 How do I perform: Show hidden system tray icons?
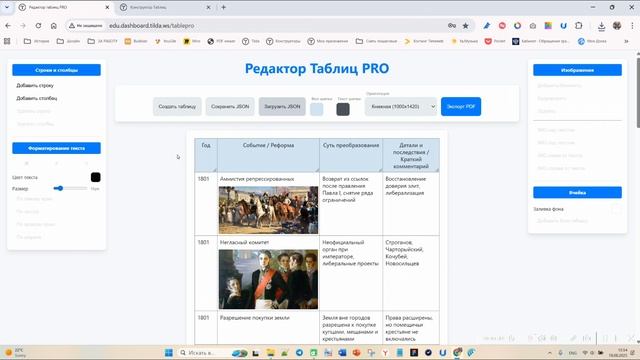click(x=550, y=353)
